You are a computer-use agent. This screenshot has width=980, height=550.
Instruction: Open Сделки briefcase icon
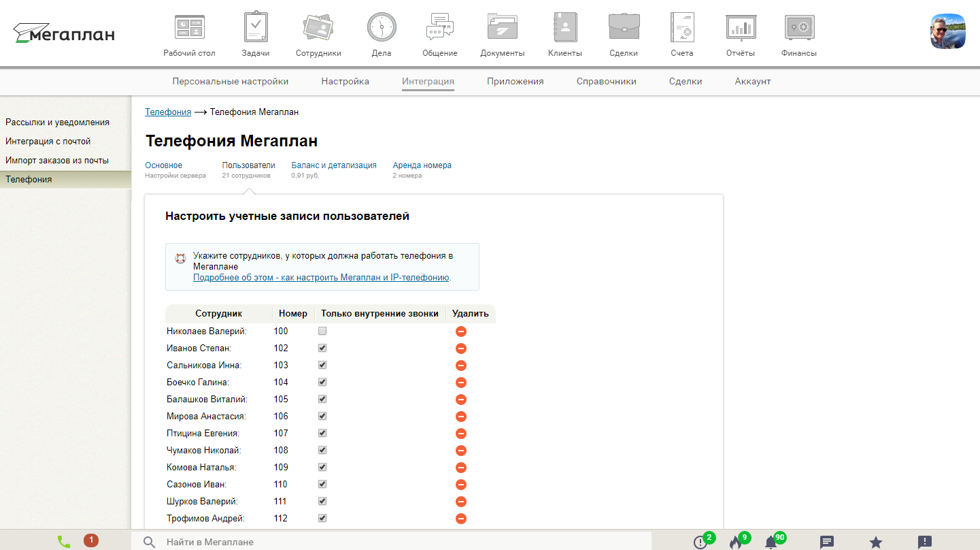[624, 35]
